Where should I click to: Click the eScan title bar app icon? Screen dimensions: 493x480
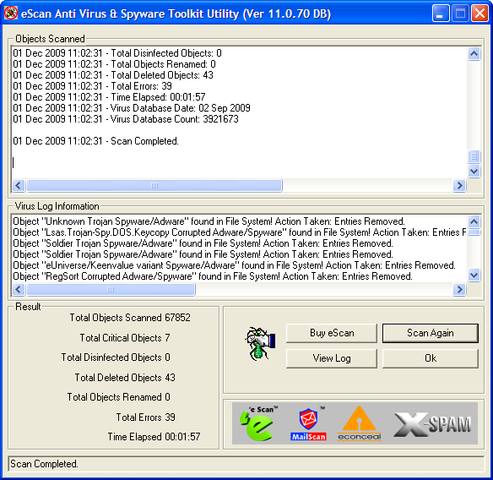point(11,14)
